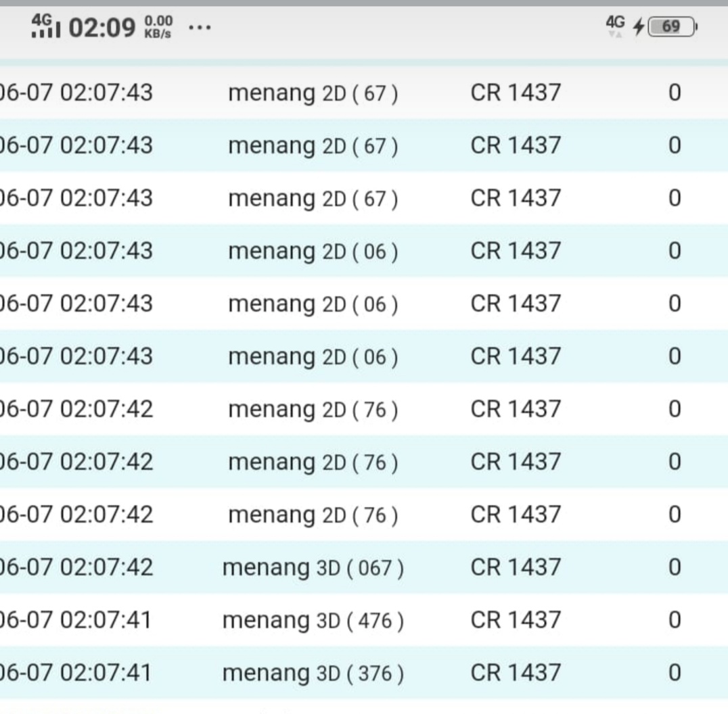Select the last menang 2D (76) row
The image size is (728, 714).
313,515
